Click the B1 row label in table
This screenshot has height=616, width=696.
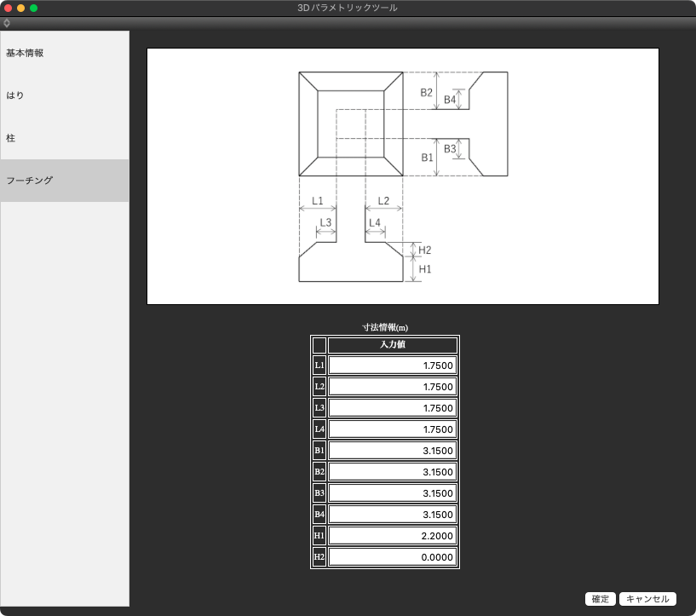tap(319, 451)
